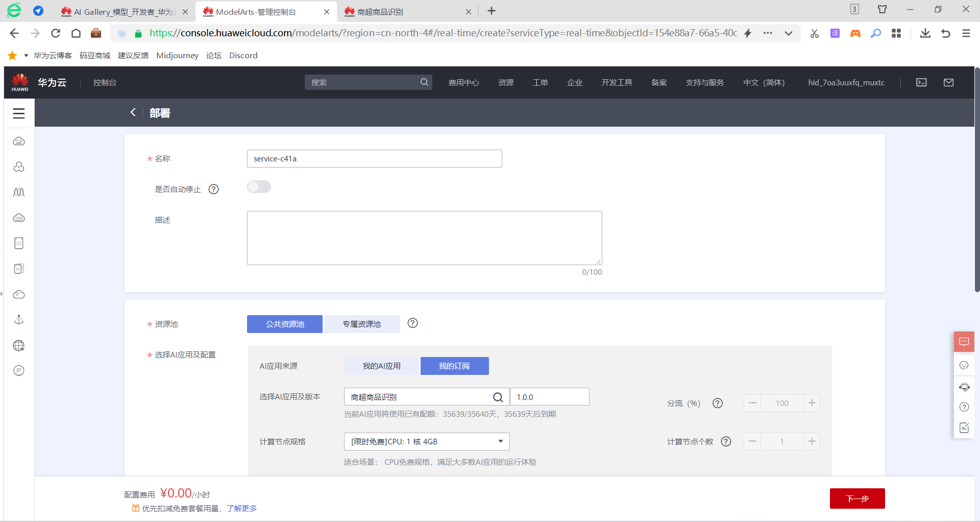Decrease the 计算节点个数 with minus

click(x=752, y=441)
